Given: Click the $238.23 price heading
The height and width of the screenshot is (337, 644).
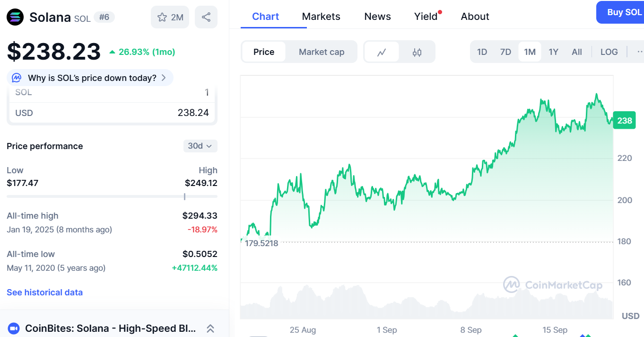Looking at the screenshot, I should point(54,52).
